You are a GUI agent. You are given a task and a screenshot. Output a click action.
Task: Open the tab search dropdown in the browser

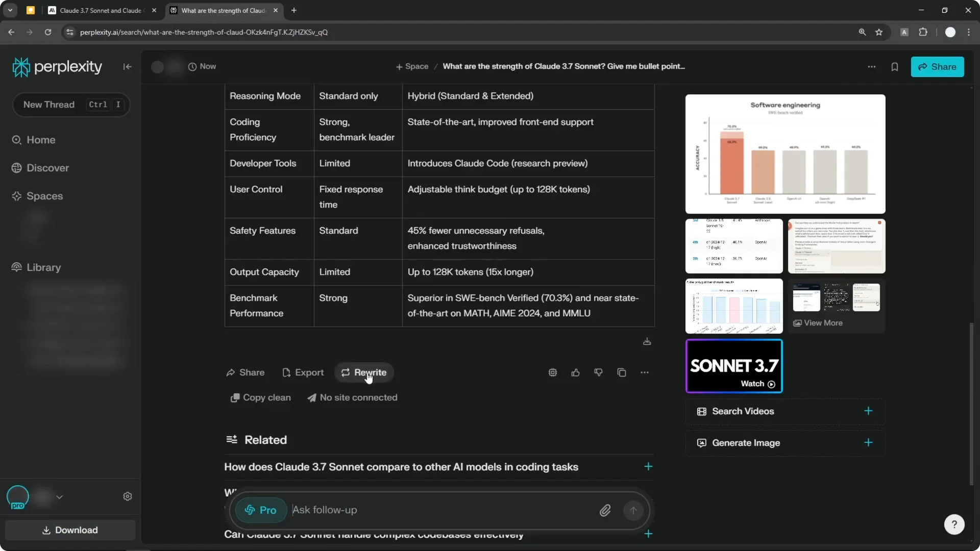click(10, 10)
